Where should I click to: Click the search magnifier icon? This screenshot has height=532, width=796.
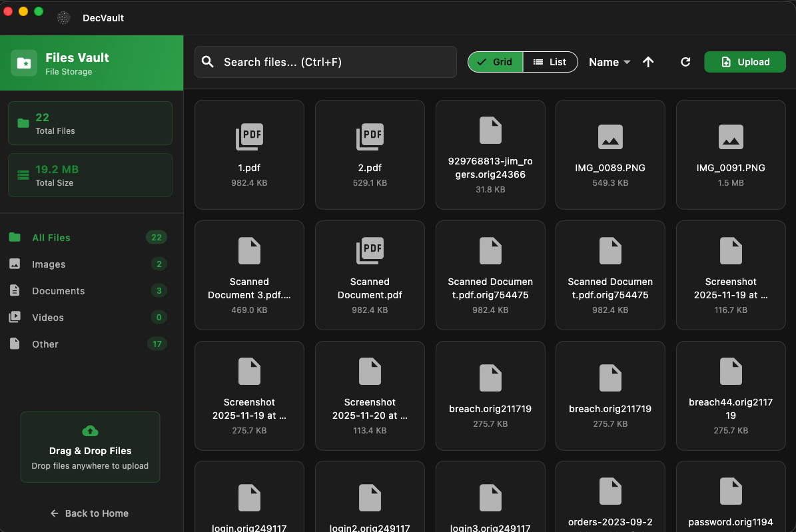[x=207, y=61]
